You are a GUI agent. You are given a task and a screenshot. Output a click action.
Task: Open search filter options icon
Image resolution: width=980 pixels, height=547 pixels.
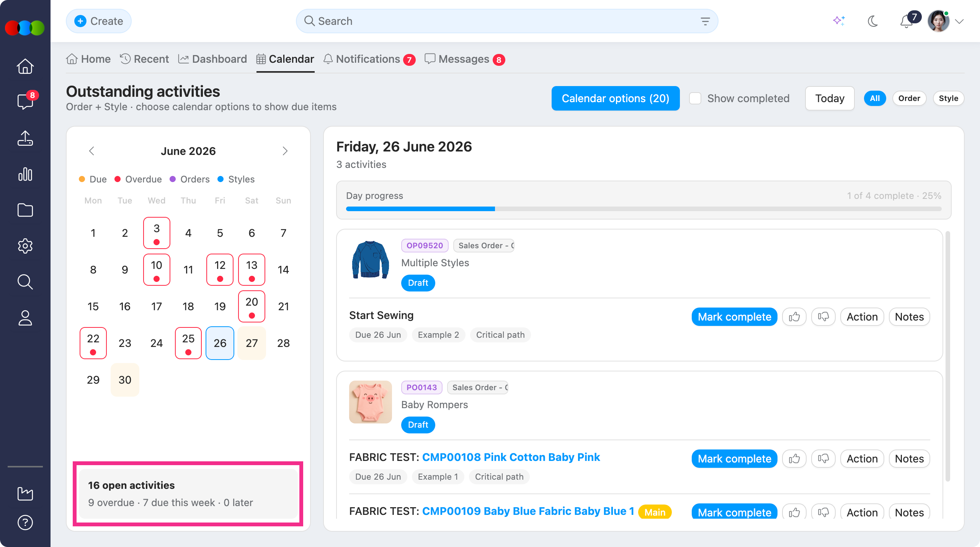pos(705,21)
